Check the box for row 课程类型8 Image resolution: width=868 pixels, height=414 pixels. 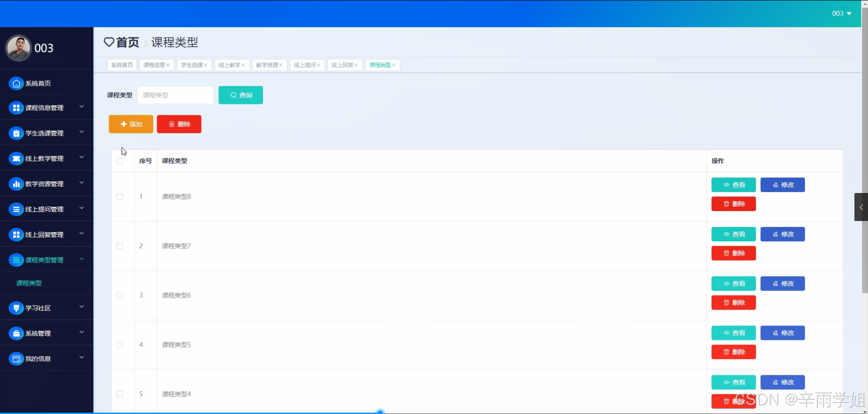120,197
